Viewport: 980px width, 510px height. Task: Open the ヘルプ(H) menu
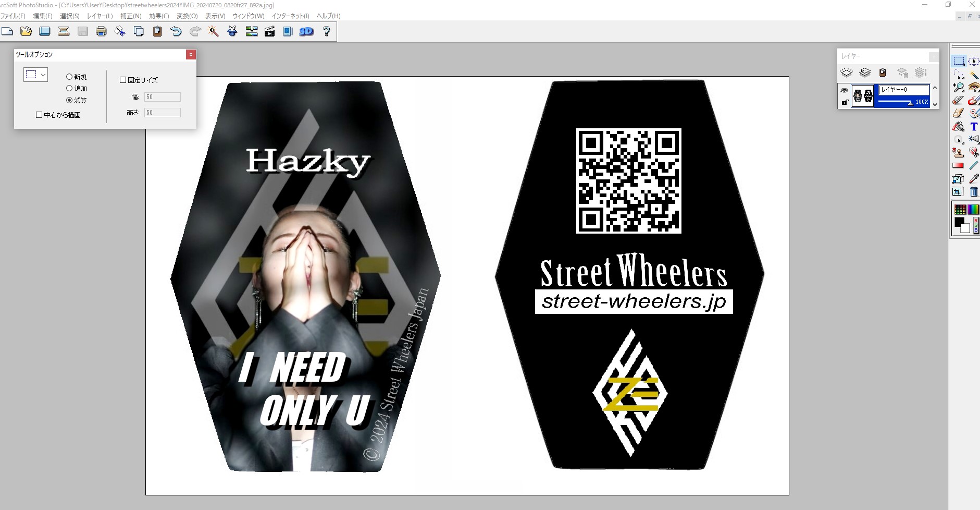(328, 16)
